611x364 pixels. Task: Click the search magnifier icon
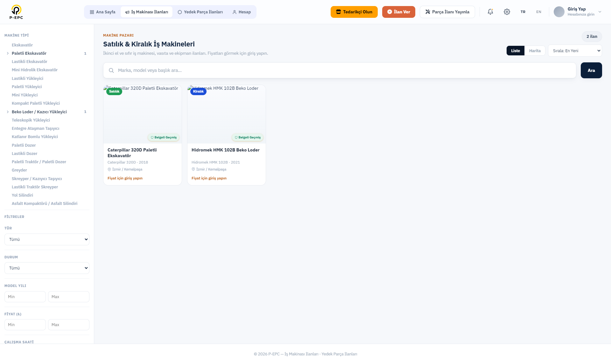[x=111, y=70]
